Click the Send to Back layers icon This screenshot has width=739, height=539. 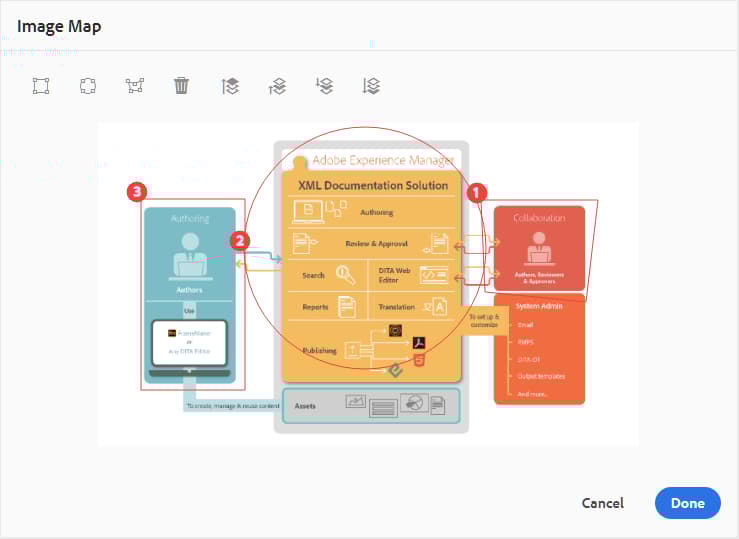371,86
